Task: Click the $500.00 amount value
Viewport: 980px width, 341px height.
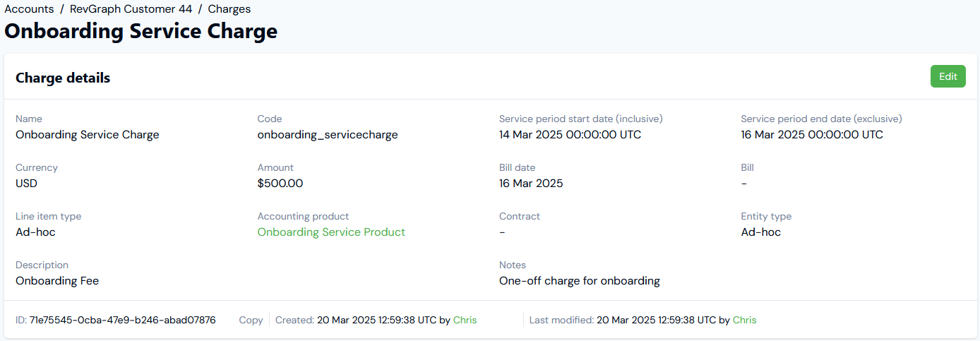Action: [x=280, y=183]
